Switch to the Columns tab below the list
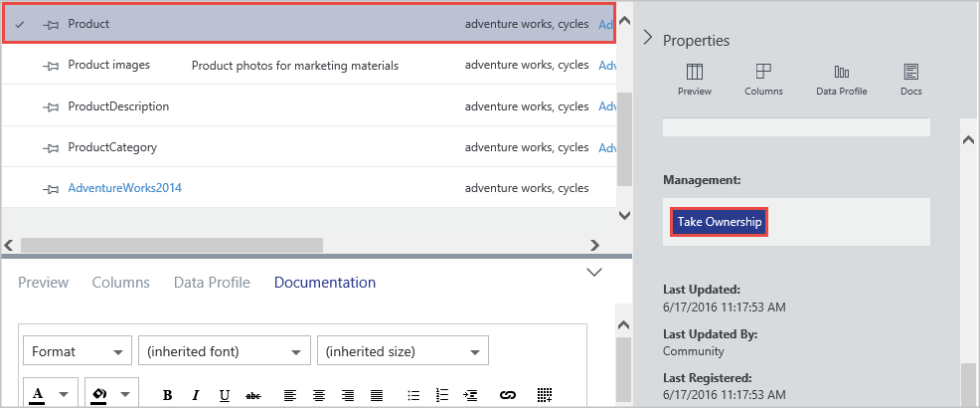The image size is (980, 408). coord(120,283)
